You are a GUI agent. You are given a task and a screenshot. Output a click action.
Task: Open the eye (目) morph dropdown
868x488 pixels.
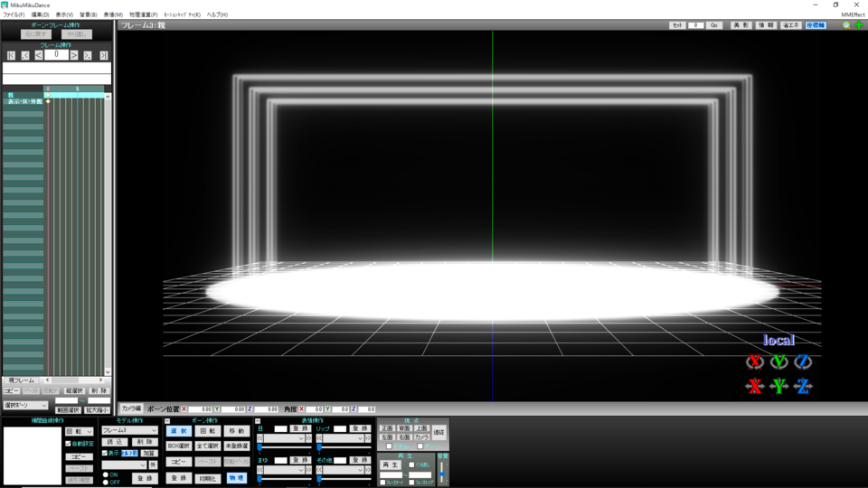[284, 438]
